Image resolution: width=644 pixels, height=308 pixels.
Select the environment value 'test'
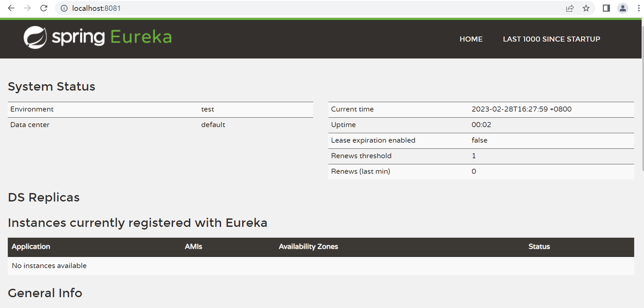(208, 109)
